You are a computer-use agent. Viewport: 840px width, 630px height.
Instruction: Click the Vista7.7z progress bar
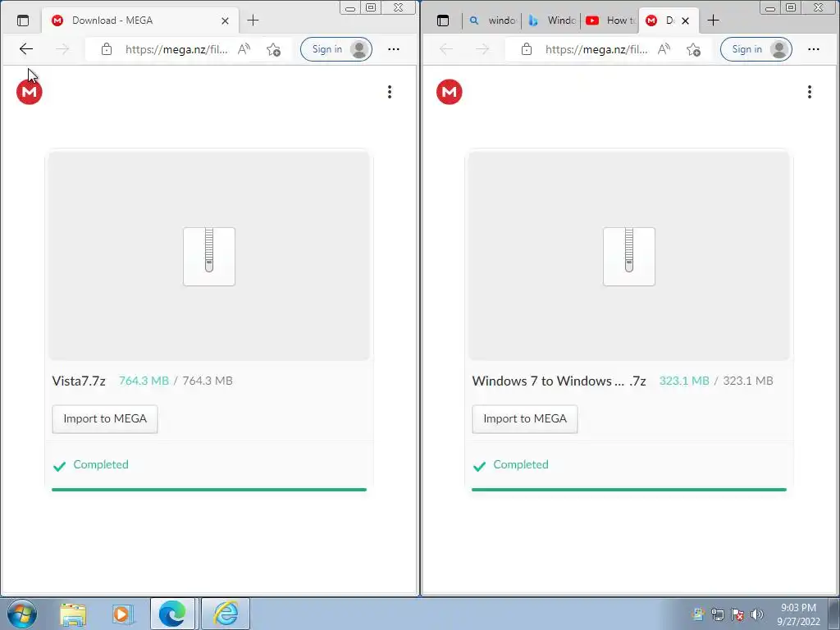click(209, 490)
